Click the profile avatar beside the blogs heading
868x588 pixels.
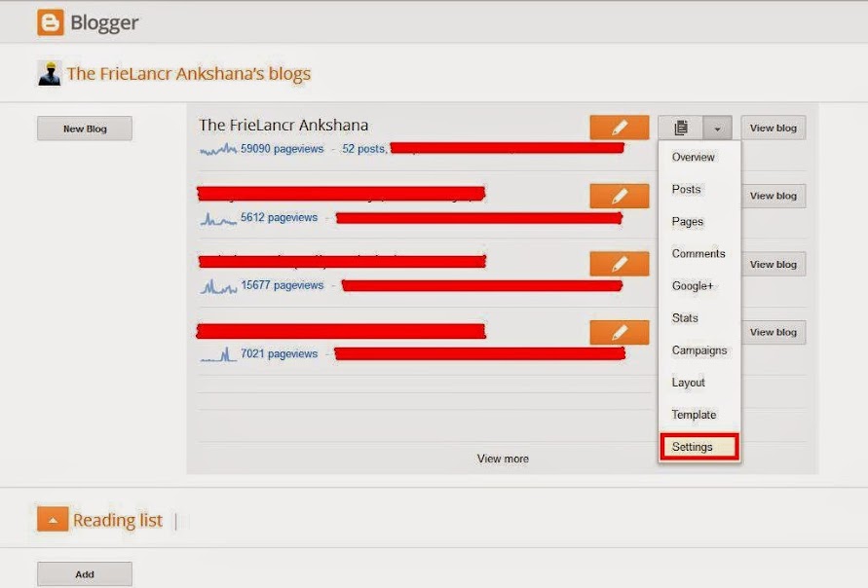pos(50,73)
